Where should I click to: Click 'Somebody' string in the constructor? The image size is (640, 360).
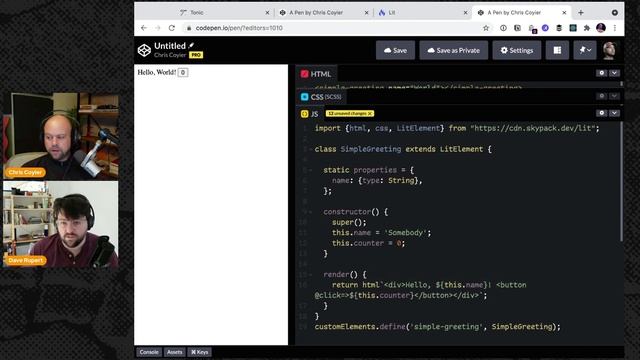point(405,233)
